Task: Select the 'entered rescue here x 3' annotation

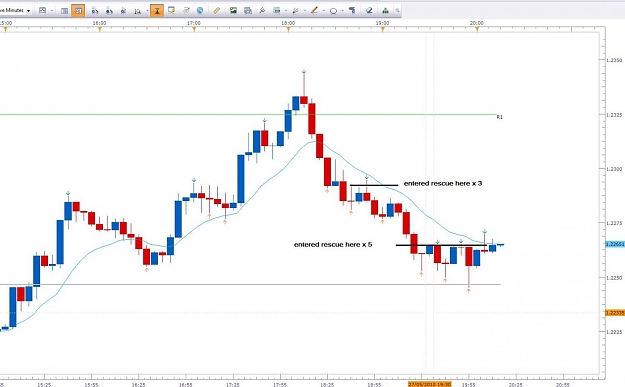Action: pos(443,183)
